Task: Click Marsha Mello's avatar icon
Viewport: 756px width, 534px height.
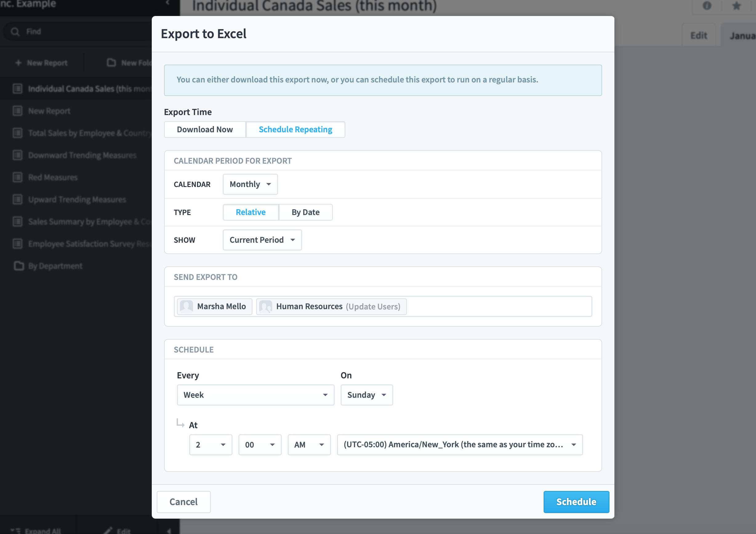Action: pos(186,306)
